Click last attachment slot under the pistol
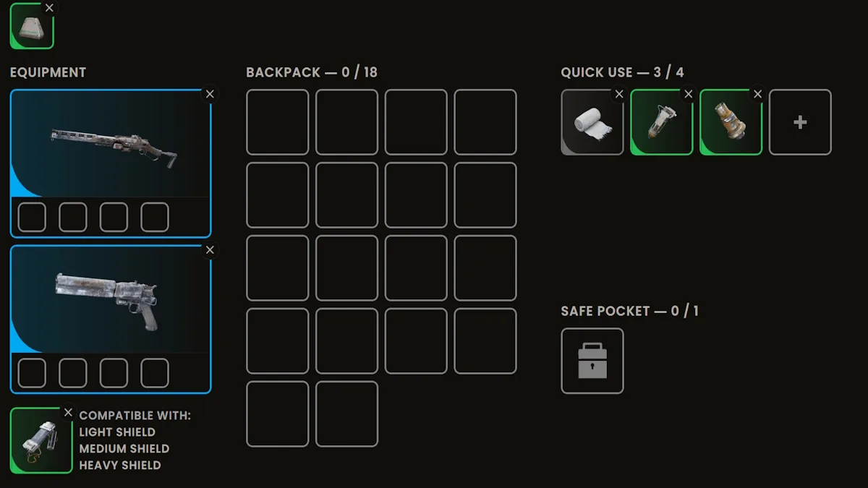 click(x=155, y=373)
